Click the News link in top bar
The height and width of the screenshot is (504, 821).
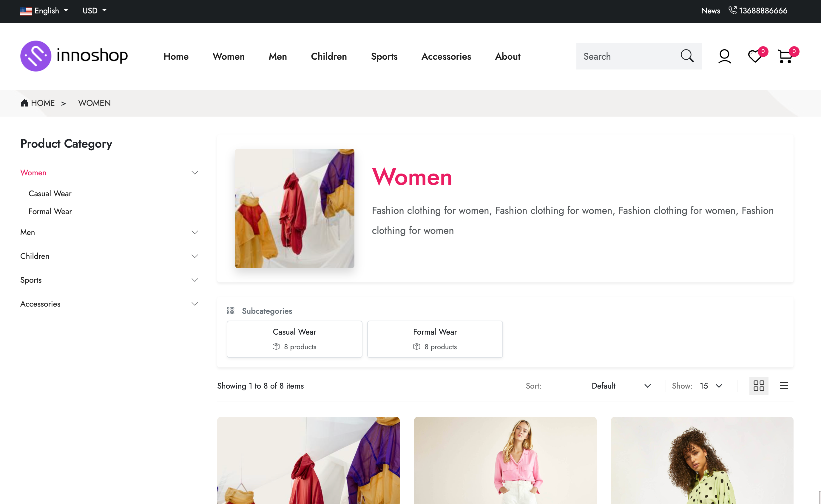click(x=710, y=11)
